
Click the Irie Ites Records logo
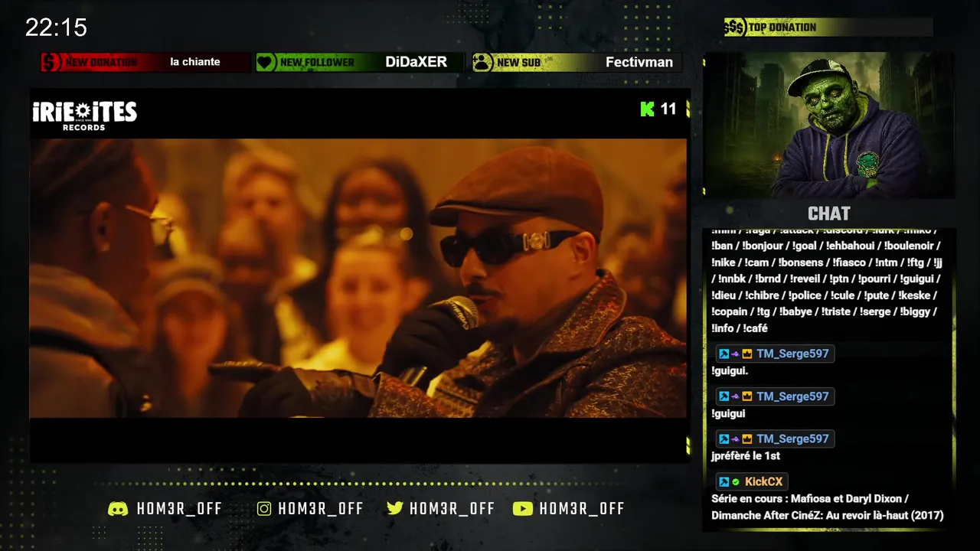[84, 115]
